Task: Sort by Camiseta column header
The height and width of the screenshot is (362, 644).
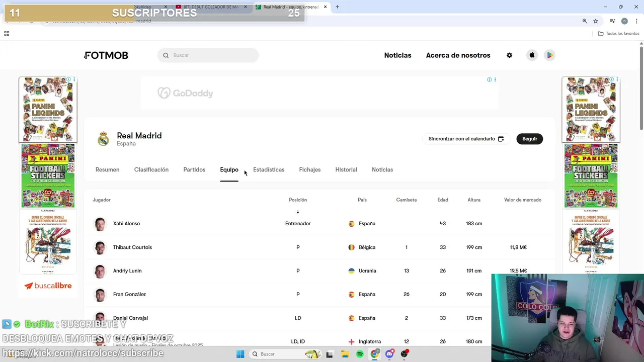Action: click(x=407, y=200)
